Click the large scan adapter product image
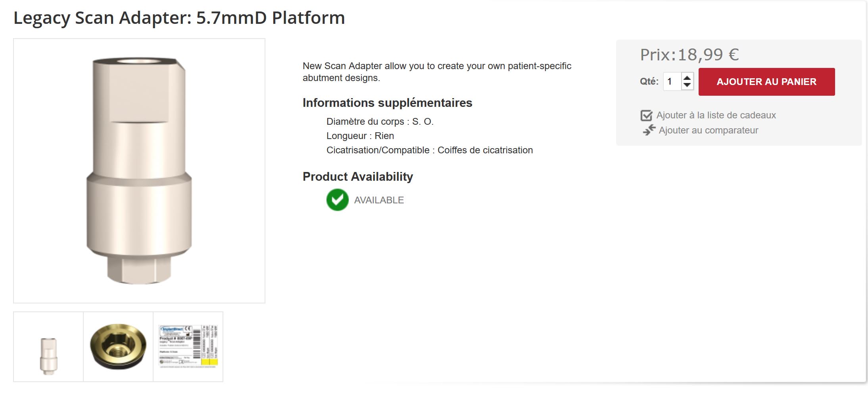 139,171
